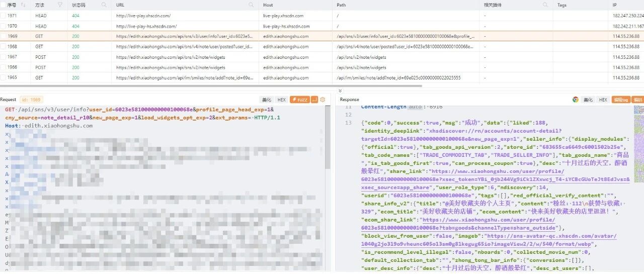The width and height of the screenshot is (644, 274).
Task: Tick checkbox for row 1968
Action: pyautogui.click(x=3, y=47)
